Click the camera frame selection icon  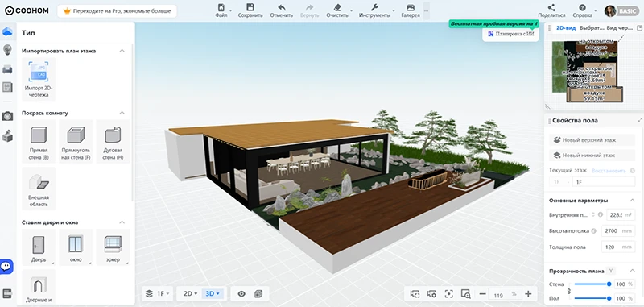415,294
